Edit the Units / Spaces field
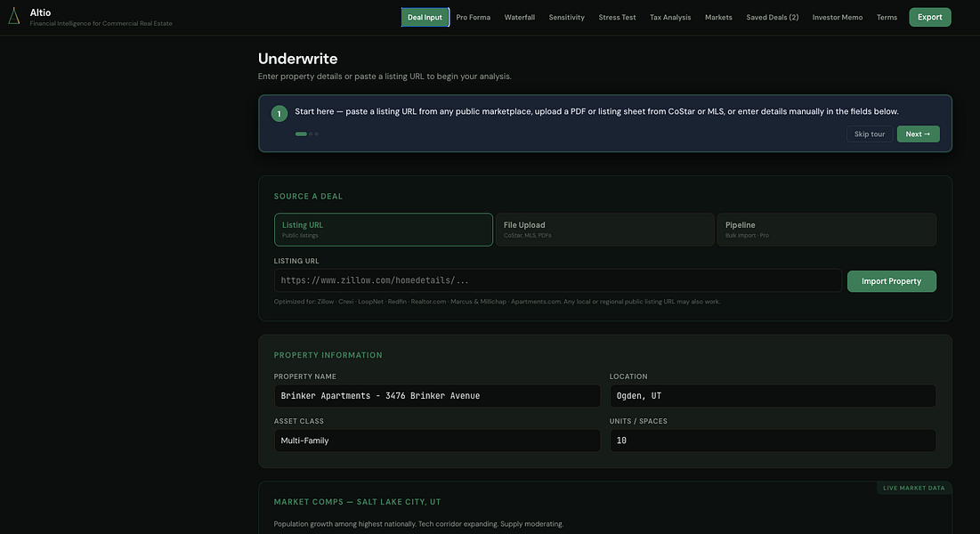Image resolution: width=980 pixels, height=534 pixels. click(773, 441)
